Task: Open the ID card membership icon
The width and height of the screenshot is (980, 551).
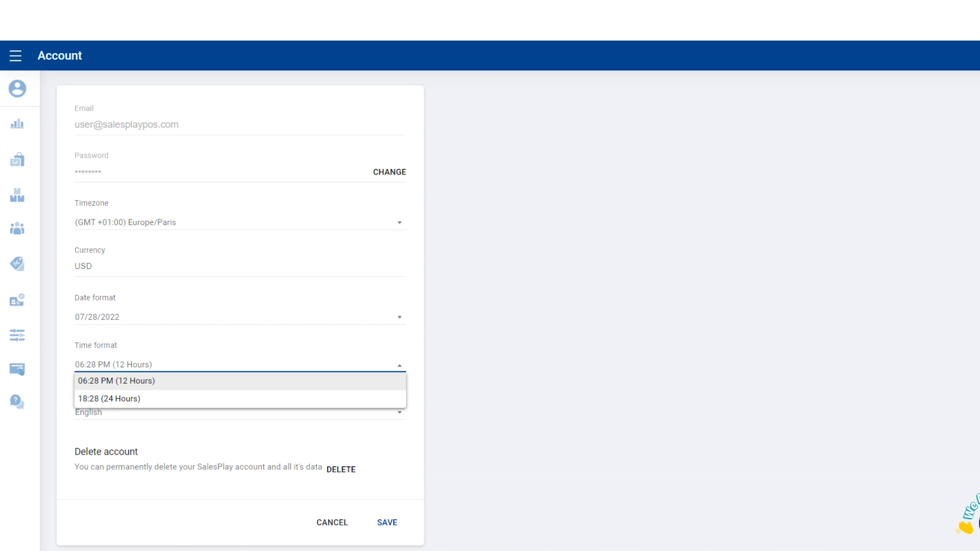Action: (17, 300)
